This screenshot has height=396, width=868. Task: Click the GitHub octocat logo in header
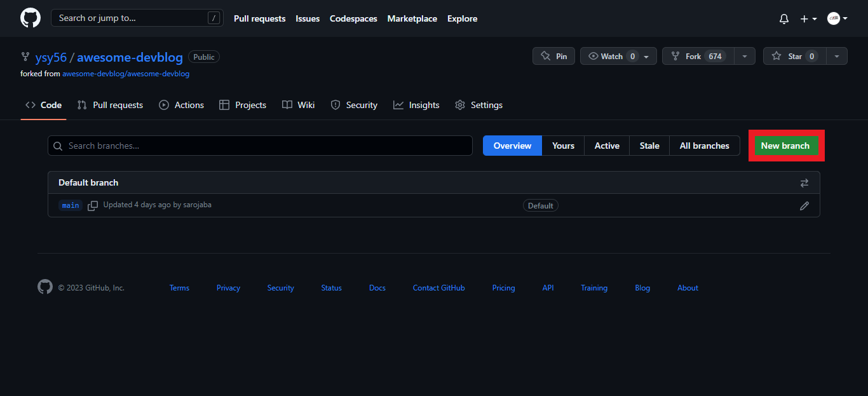pos(31,18)
